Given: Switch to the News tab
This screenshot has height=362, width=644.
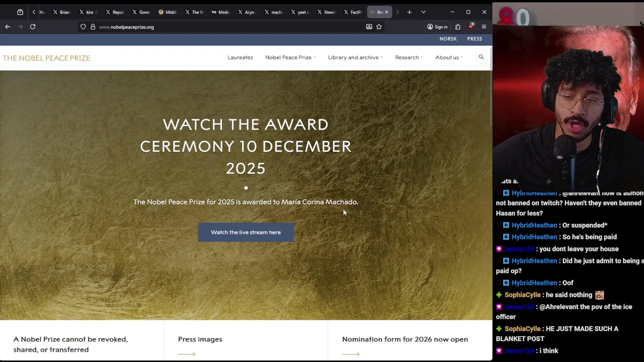Looking at the screenshot, I should [x=326, y=12].
